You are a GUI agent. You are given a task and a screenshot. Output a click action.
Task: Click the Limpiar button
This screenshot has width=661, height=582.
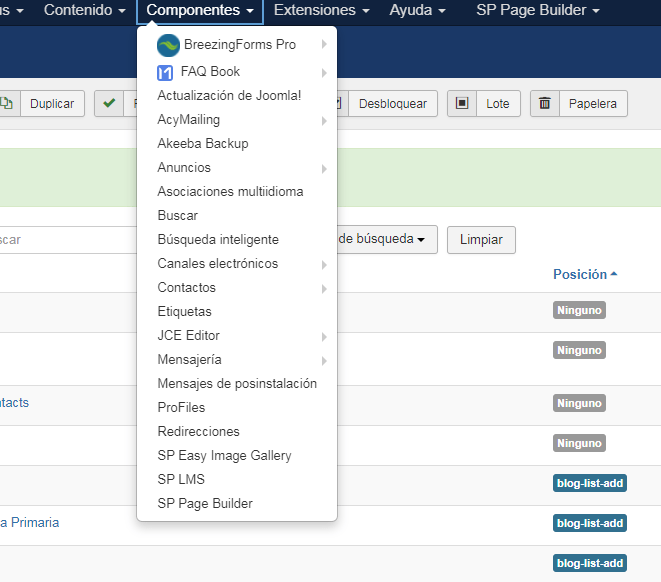point(481,240)
